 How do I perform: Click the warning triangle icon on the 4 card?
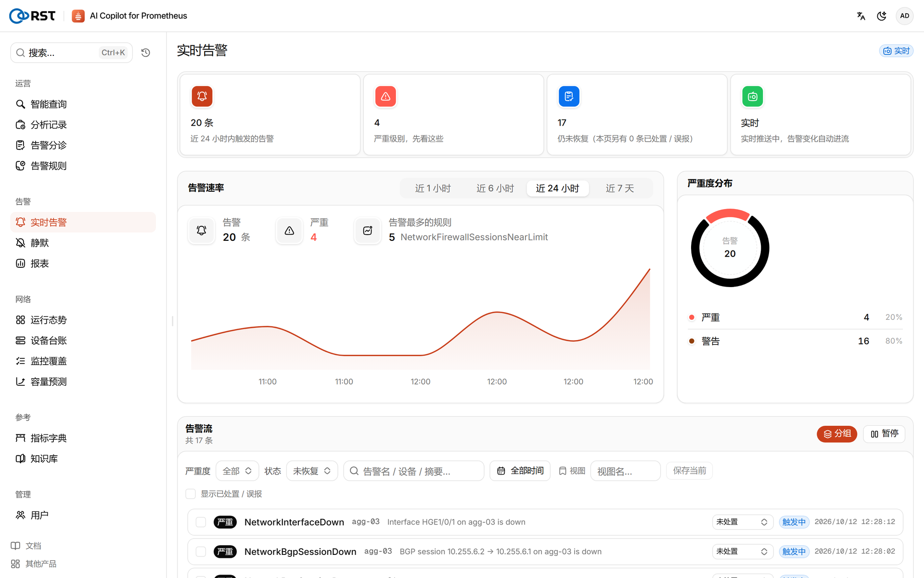[x=385, y=96]
